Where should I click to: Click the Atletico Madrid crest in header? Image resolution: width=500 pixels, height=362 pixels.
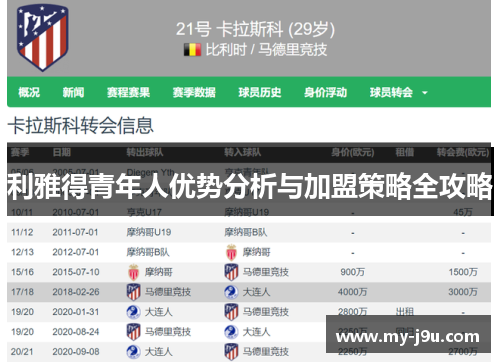tap(43, 37)
